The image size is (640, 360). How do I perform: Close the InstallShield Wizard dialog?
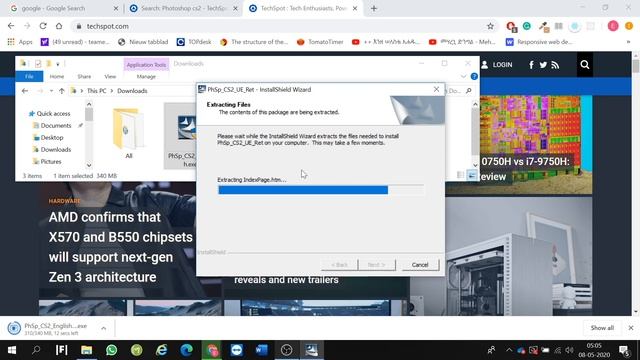[436, 89]
